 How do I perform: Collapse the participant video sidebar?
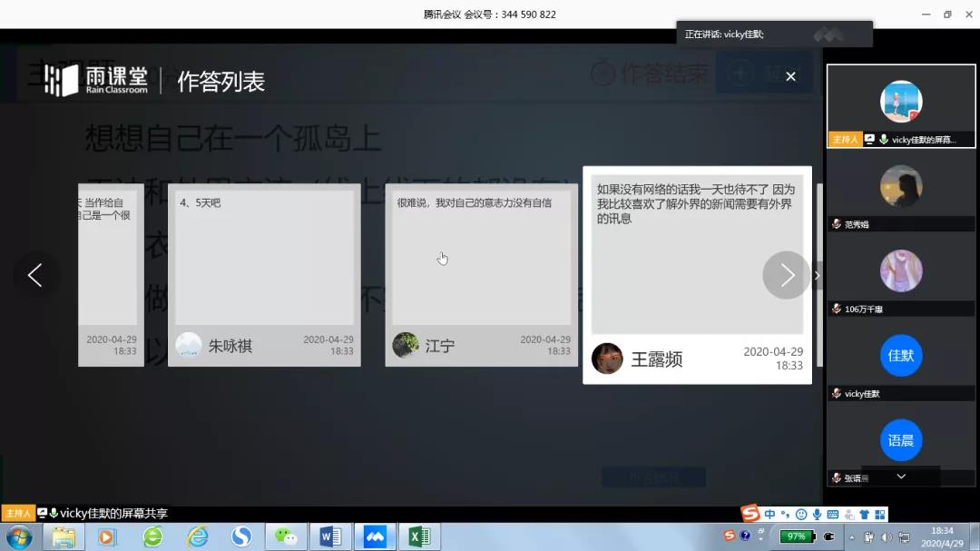pyautogui.click(x=817, y=275)
